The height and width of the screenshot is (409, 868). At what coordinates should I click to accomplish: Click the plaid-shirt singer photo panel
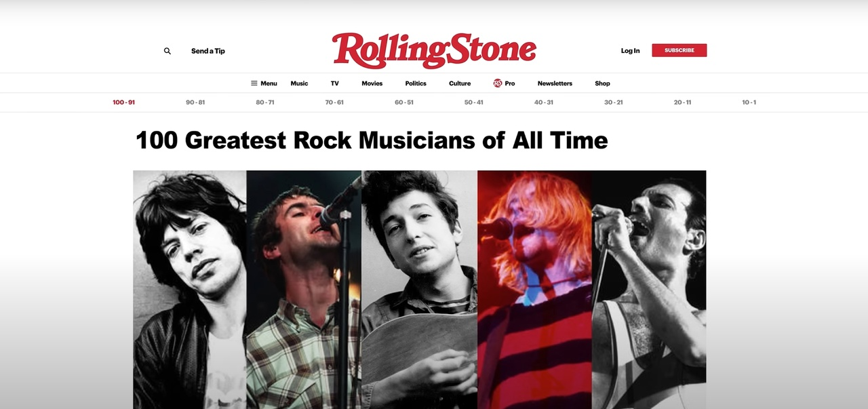click(x=304, y=290)
